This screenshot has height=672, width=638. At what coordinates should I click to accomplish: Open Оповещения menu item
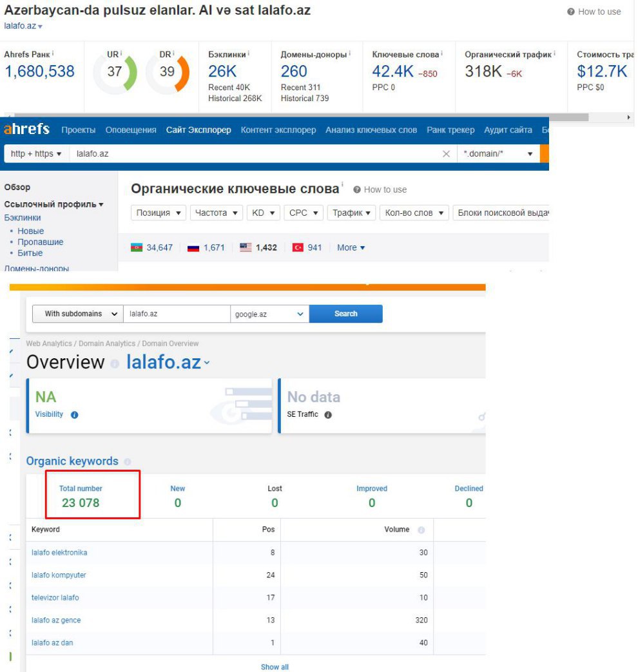coord(131,130)
